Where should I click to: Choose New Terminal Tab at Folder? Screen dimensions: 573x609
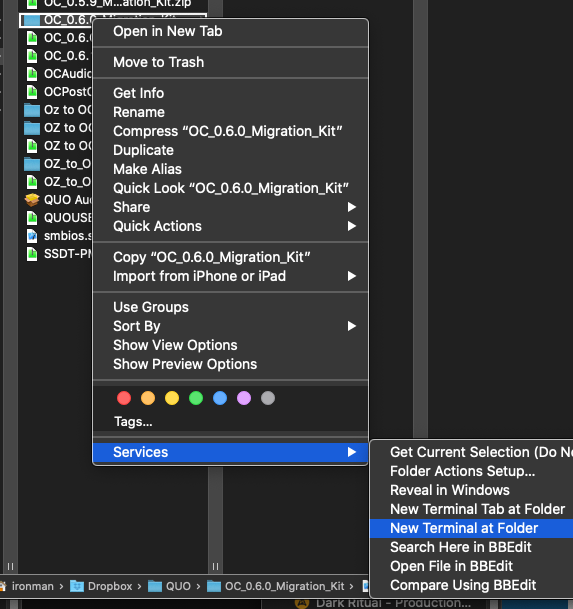point(472,510)
